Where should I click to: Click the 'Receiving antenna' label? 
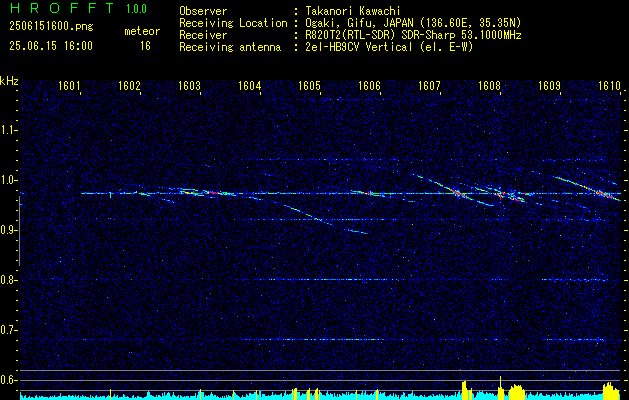tap(230, 47)
